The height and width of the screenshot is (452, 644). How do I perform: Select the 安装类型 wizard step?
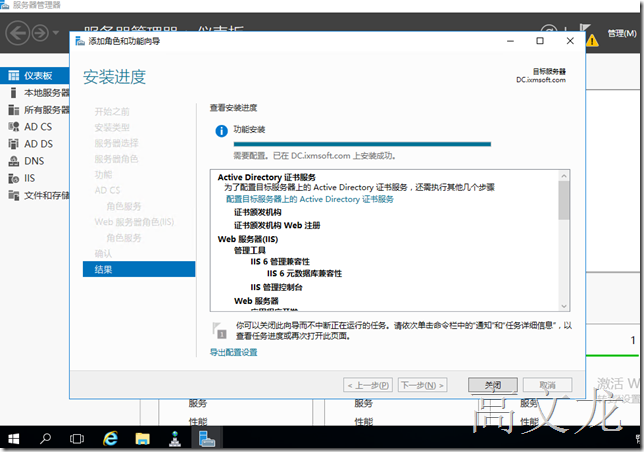click(112, 127)
